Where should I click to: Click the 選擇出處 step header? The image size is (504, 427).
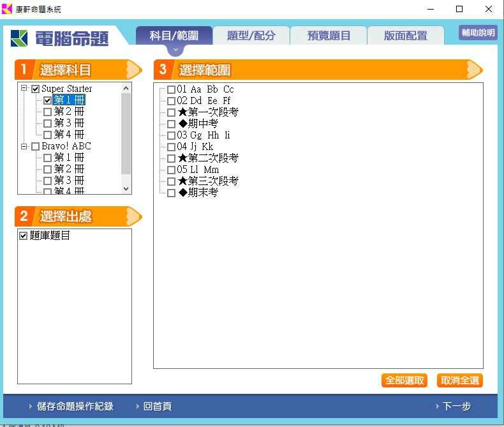click(x=78, y=216)
